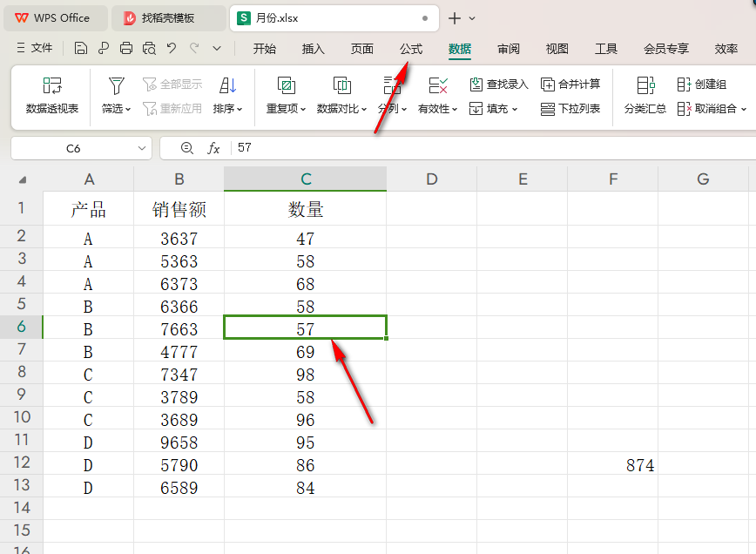Open the 找稻壳模板 template tab
The height and width of the screenshot is (554, 756).
click(x=168, y=18)
